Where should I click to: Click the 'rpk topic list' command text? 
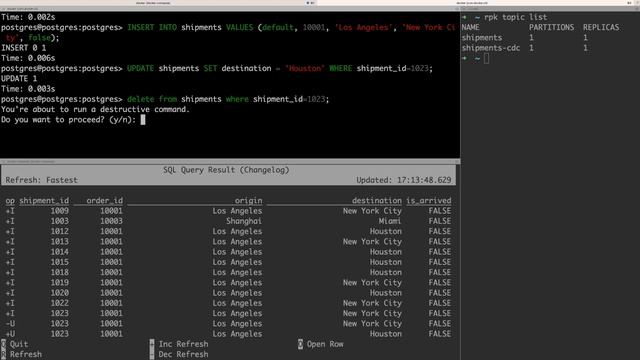(515, 17)
